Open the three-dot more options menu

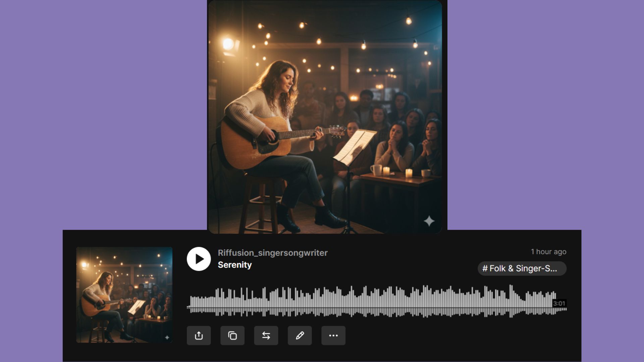tap(333, 336)
